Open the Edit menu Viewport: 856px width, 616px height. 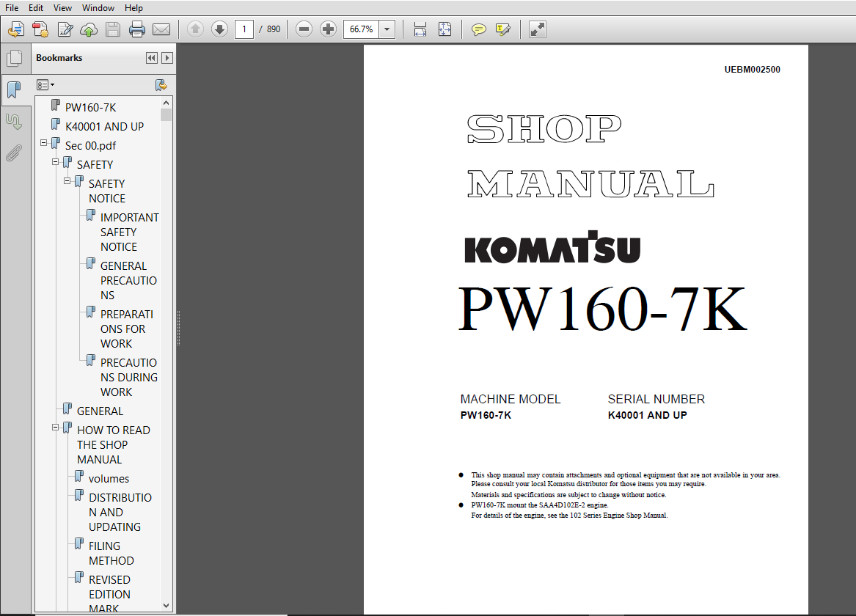pyautogui.click(x=36, y=7)
